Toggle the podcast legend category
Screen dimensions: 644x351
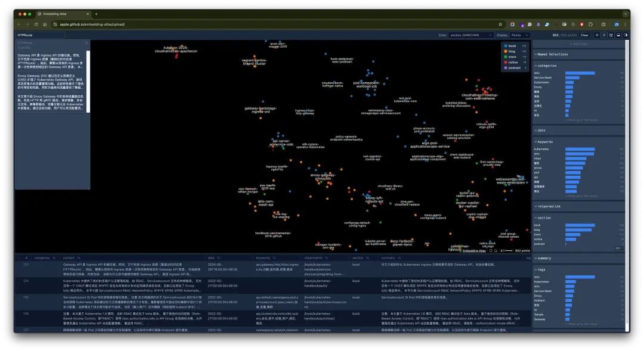tap(514, 68)
